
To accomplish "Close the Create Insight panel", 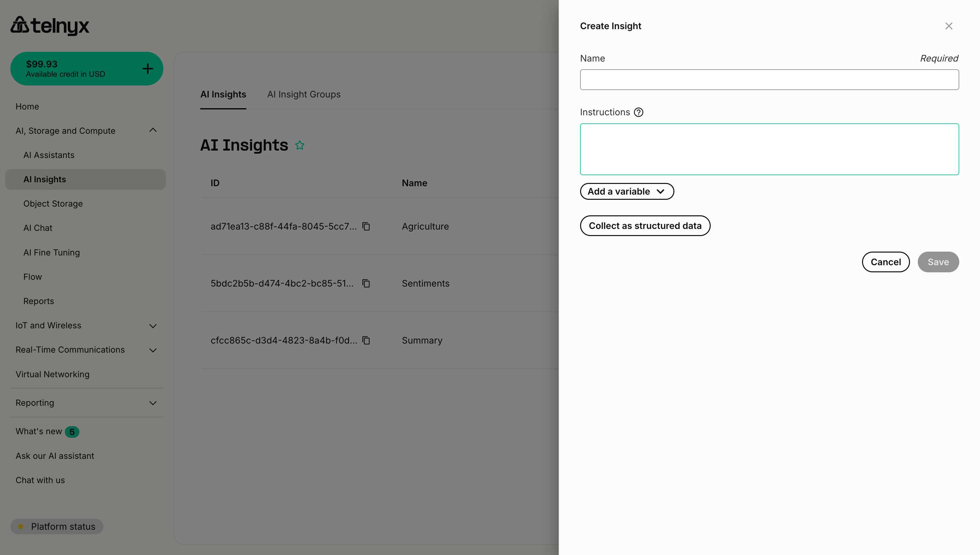I will pyautogui.click(x=949, y=26).
